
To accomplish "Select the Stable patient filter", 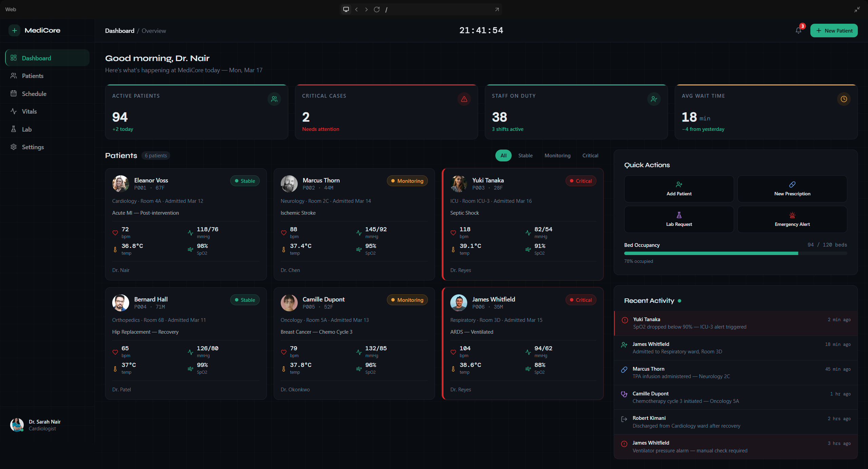I will [x=525, y=156].
